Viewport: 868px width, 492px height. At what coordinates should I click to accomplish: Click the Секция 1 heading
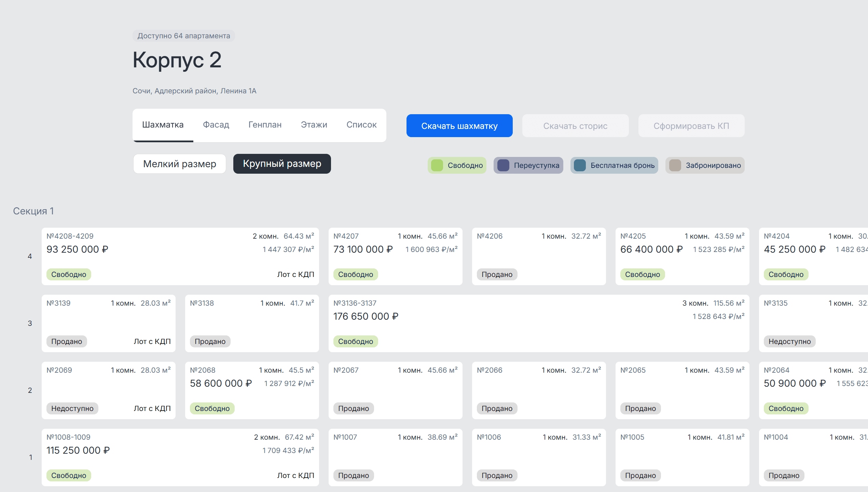click(33, 211)
